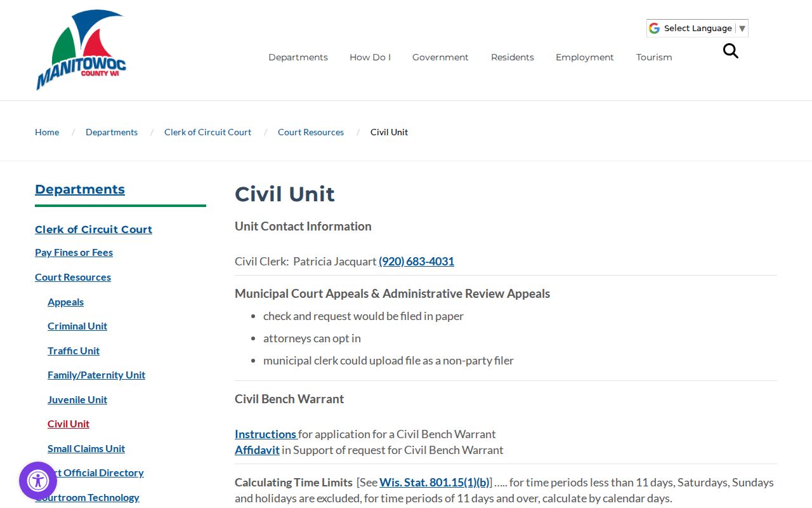Click 'municipal clerk could upload file' bullet
Screen dimensions: 812x508
[388, 361]
